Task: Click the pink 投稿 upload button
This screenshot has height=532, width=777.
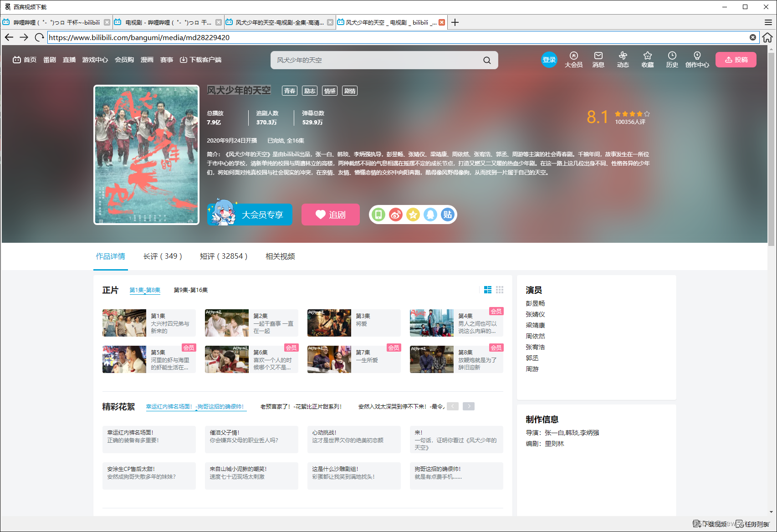Action: 736,60
